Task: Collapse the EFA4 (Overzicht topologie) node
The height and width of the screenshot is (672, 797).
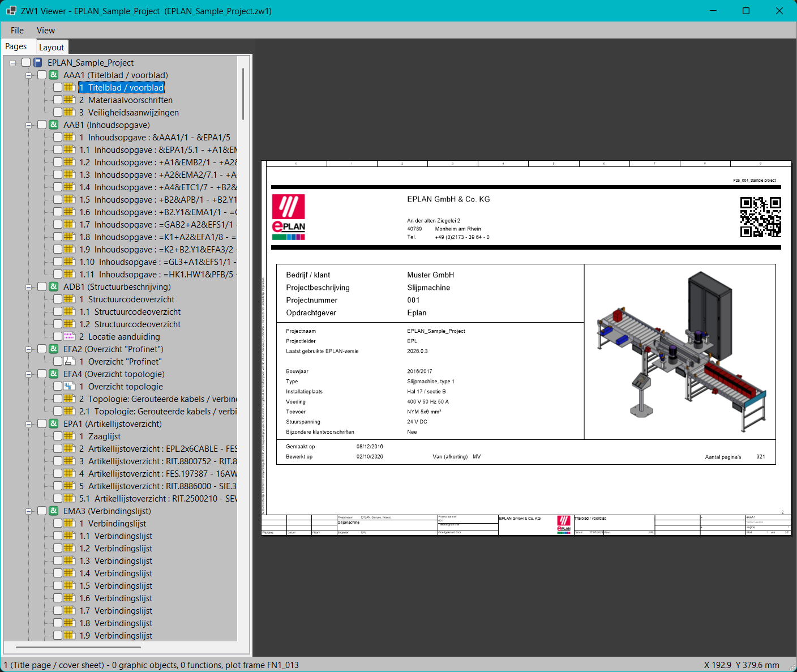Action: tap(28, 374)
